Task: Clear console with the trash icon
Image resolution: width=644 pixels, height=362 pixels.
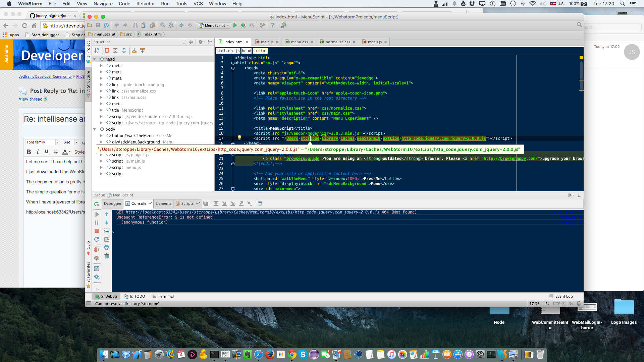Action: click(x=107, y=256)
